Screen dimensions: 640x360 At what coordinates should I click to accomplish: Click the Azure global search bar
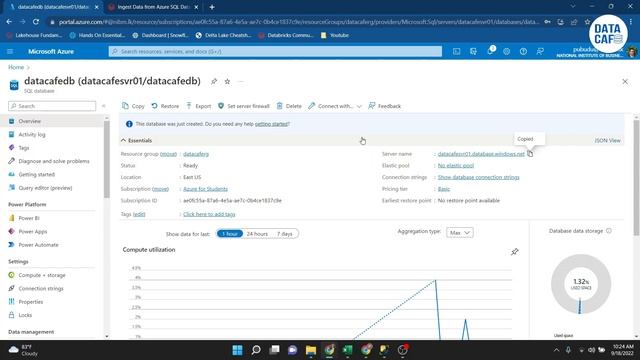(275, 51)
